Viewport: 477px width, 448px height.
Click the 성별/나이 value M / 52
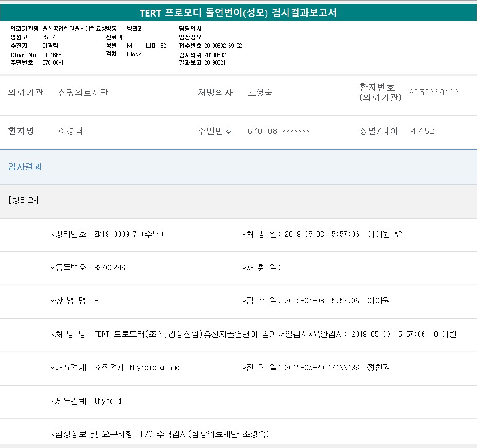(x=421, y=131)
